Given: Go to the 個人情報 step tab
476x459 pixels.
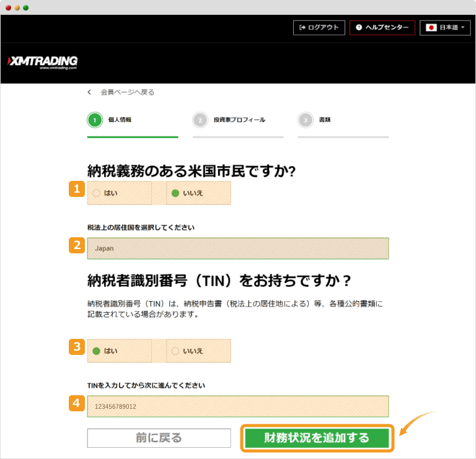Looking at the screenshot, I should pyautogui.click(x=133, y=125).
